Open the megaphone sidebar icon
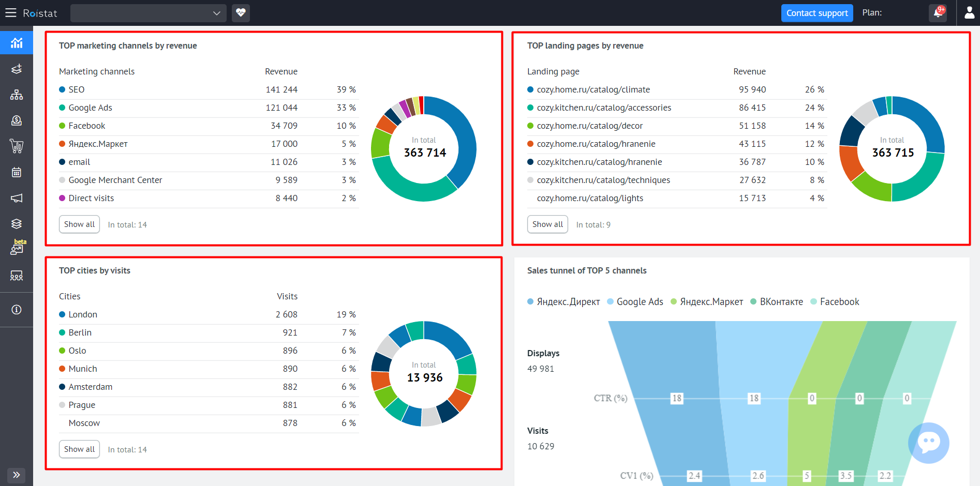This screenshot has width=980, height=486. [x=17, y=198]
